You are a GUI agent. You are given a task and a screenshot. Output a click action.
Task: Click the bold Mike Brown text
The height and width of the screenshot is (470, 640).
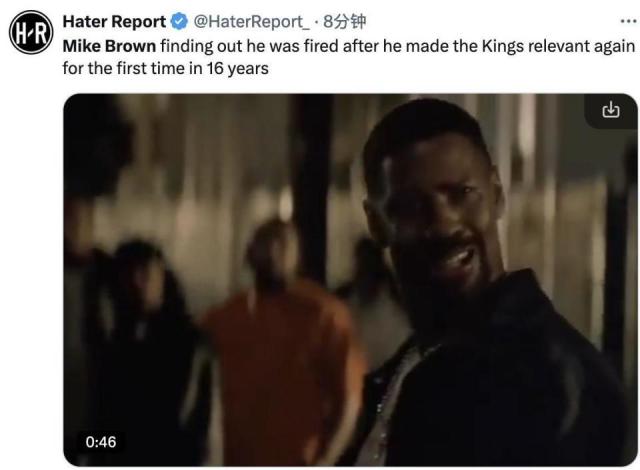tap(108, 46)
